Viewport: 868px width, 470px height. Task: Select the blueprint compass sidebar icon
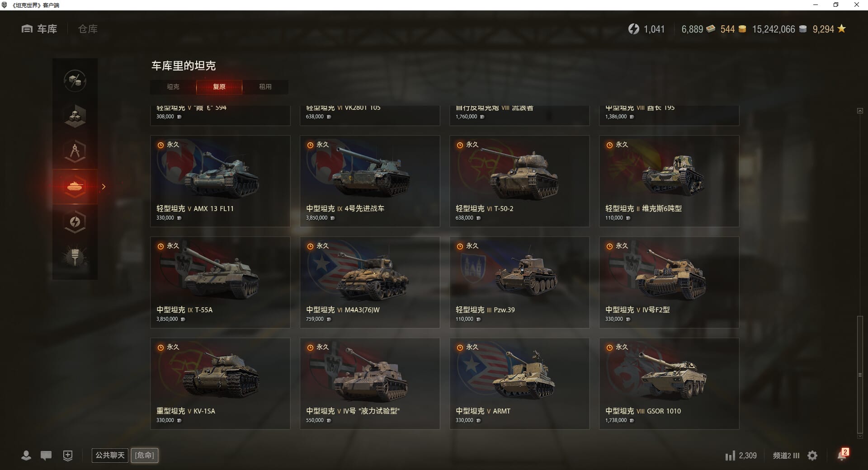coord(75,151)
